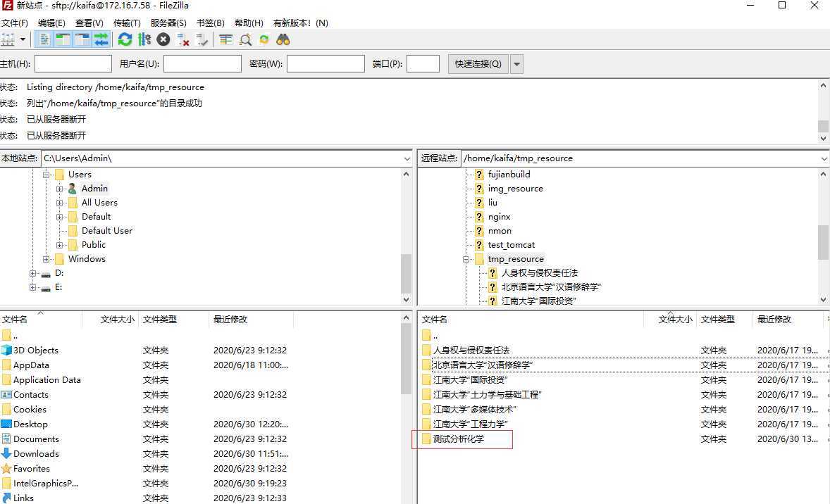The image size is (830, 504).
Task: Cancel the current operation
Action: (163, 39)
